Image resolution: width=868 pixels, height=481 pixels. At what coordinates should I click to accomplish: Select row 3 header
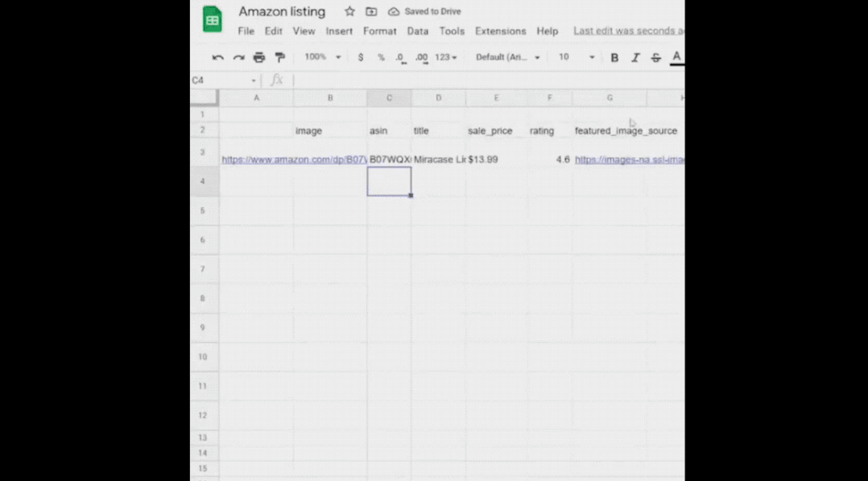[203, 152]
